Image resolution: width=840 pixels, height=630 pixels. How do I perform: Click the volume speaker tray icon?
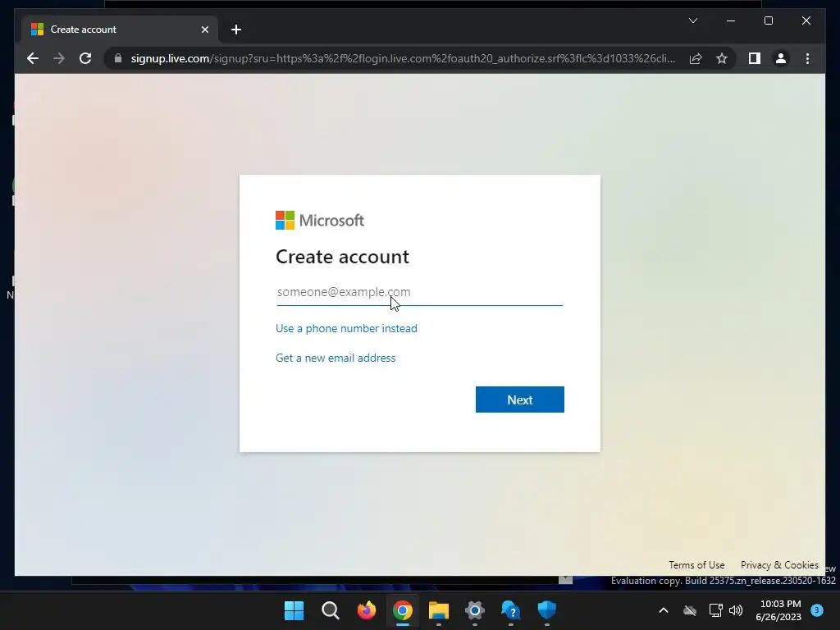click(x=736, y=610)
